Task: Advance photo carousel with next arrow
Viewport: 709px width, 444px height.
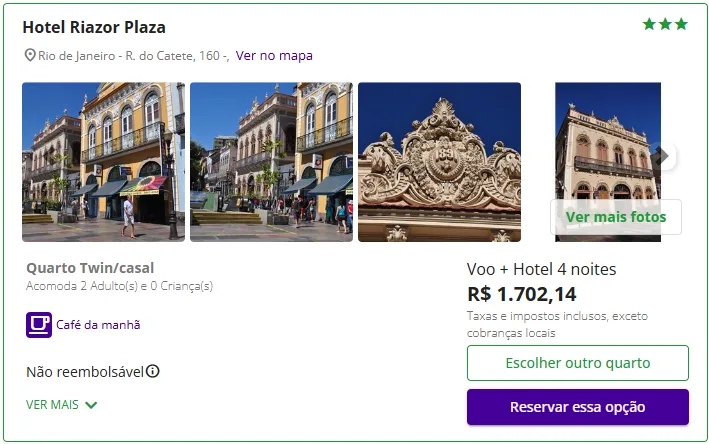Action: tap(661, 156)
